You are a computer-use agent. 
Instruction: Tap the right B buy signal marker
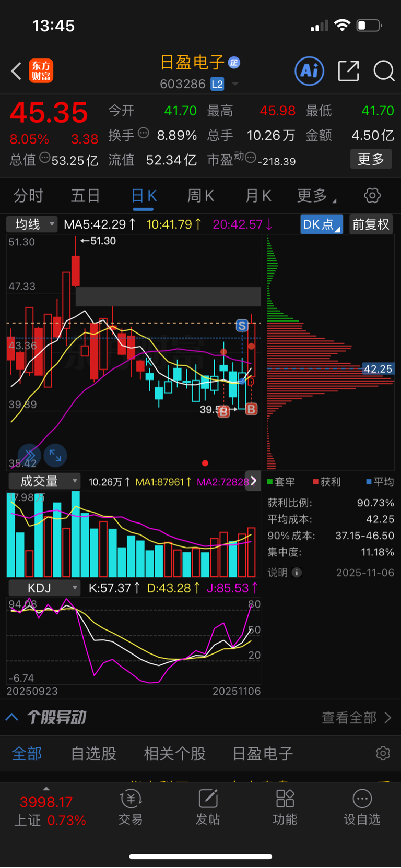click(x=251, y=409)
